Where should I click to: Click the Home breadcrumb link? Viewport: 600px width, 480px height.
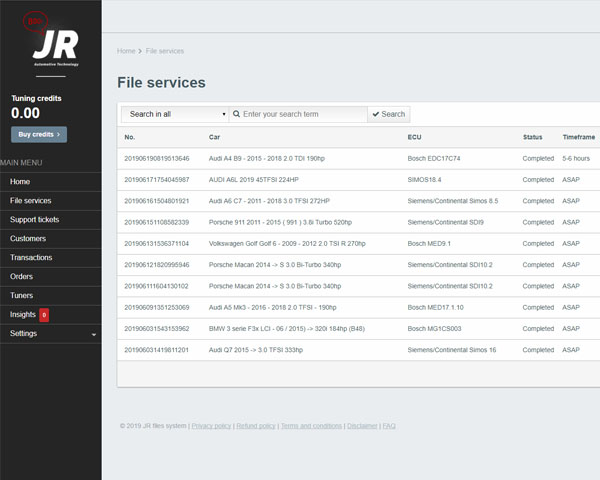point(126,51)
